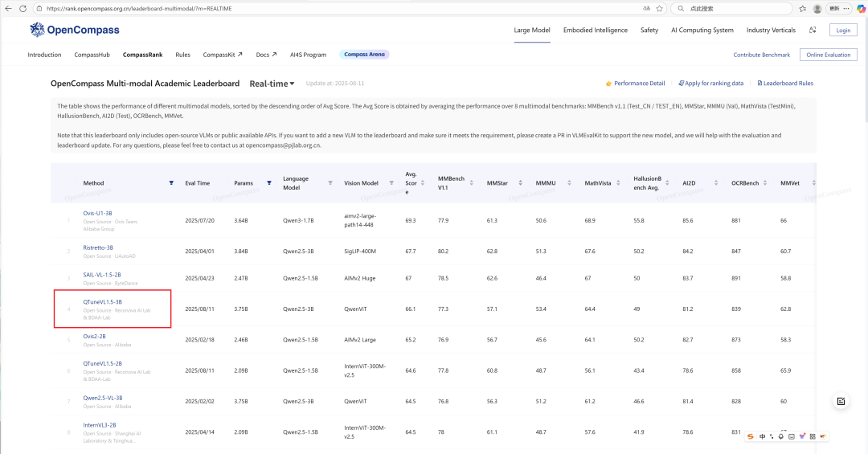868x454 pixels.
Task: Open the Large Model tab
Action: coord(532,30)
